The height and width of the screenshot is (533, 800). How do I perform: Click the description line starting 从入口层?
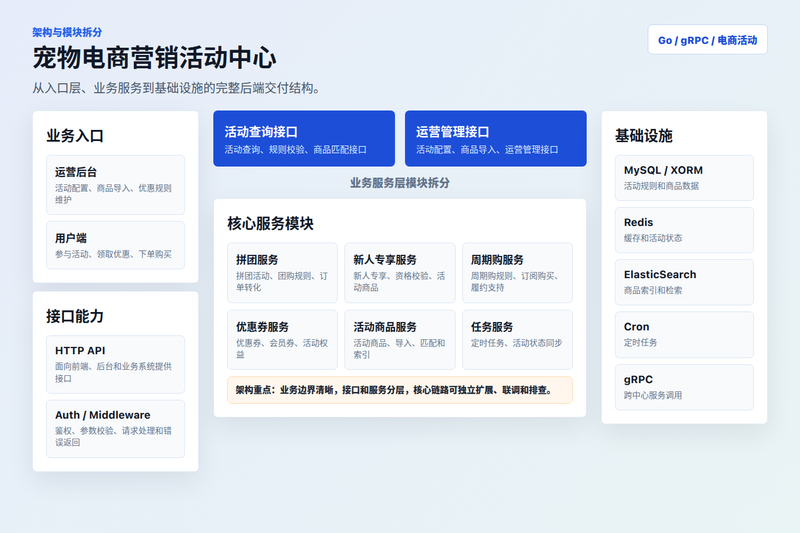tap(179, 88)
